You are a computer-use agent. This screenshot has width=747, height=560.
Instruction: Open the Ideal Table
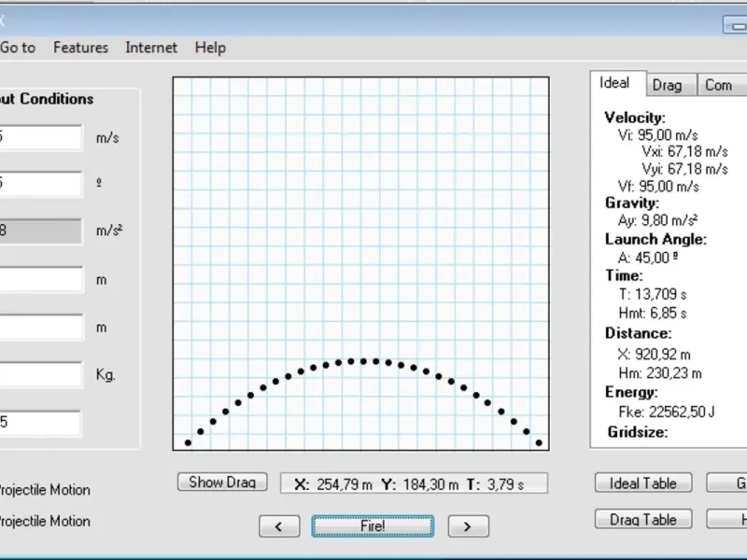click(643, 483)
